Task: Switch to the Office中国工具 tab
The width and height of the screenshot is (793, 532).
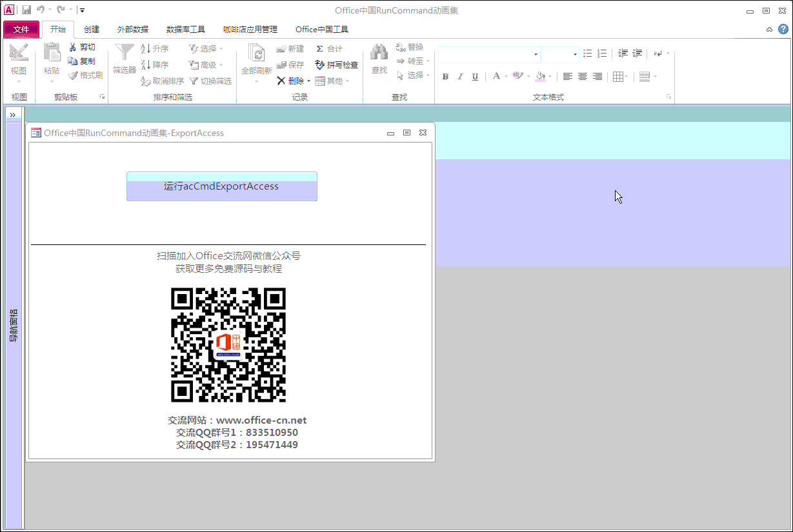Action: point(322,30)
